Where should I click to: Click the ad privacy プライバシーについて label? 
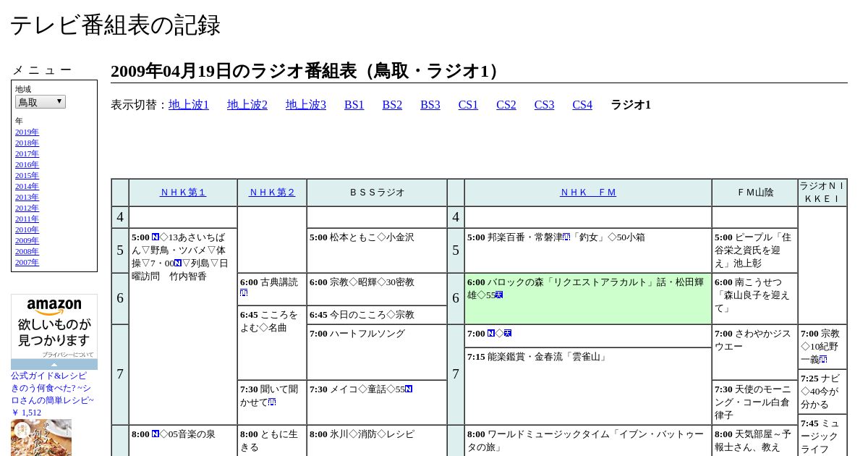tap(67, 355)
